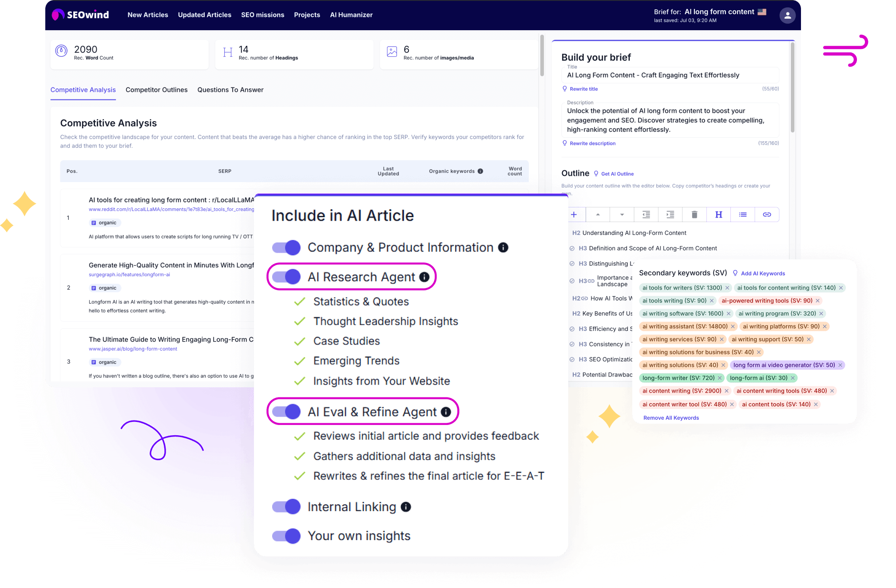
Task: Click info icon beside AI Research Agent
Action: point(424,277)
